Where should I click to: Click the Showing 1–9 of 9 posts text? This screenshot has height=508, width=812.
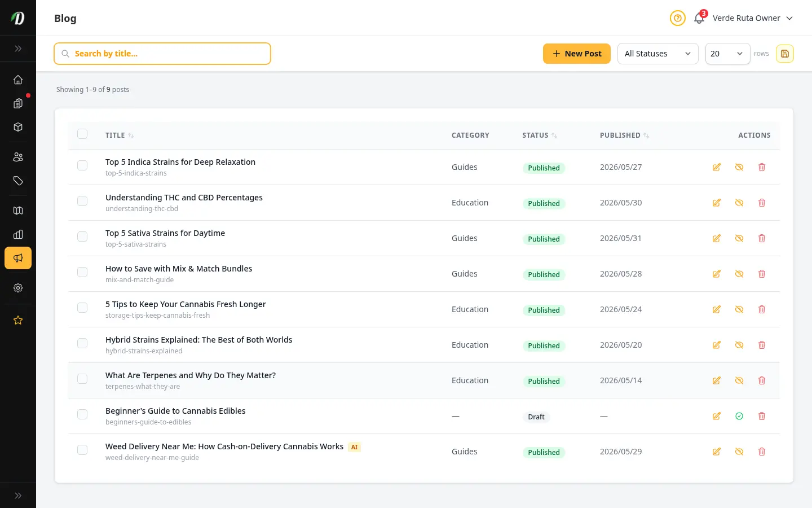coord(92,90)
